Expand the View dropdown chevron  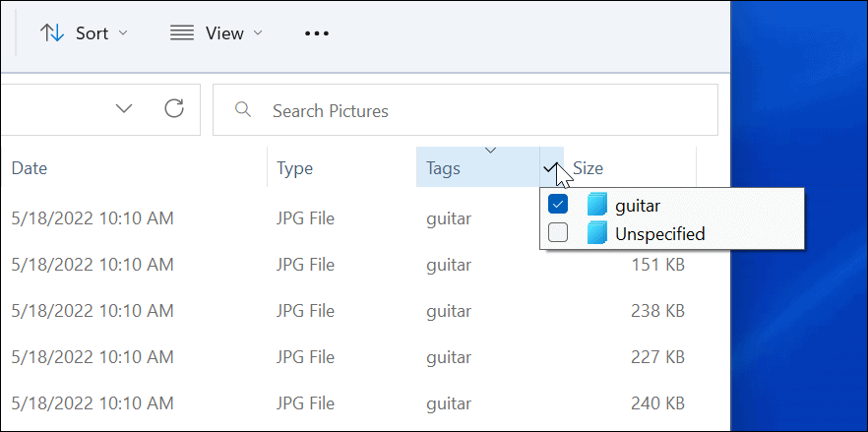(x=258, y=33)
